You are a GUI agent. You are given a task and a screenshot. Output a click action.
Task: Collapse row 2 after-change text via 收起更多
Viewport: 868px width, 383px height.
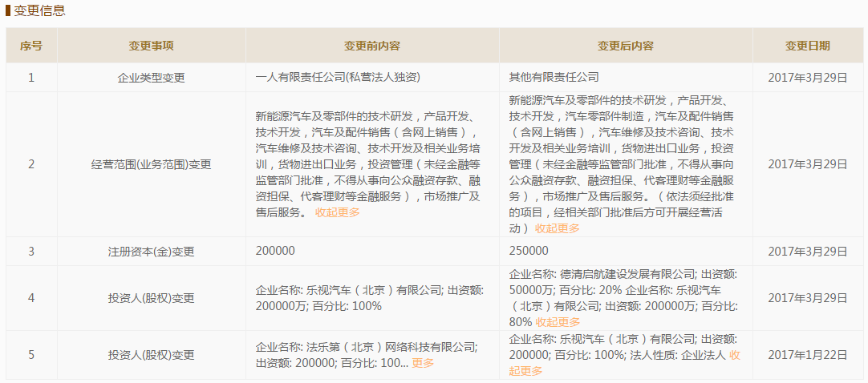click(x=558, y=228)
